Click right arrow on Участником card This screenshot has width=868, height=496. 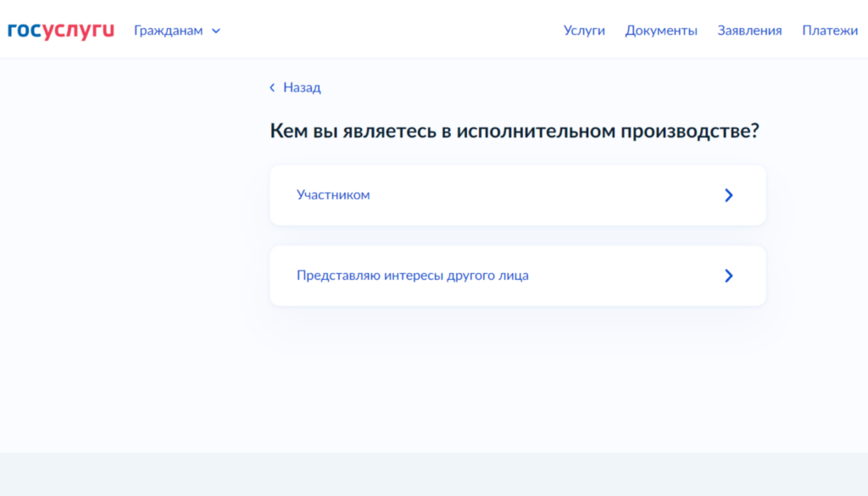728,195
